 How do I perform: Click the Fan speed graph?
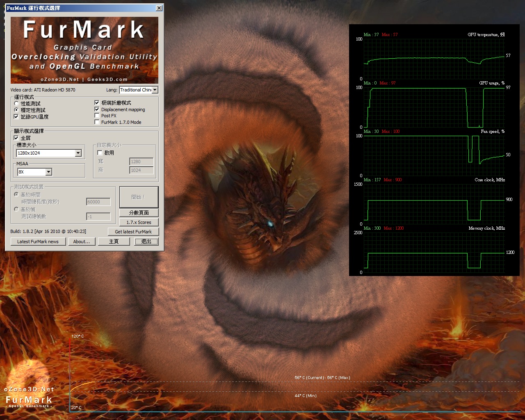pyautogui.click(x=434, y=156)
